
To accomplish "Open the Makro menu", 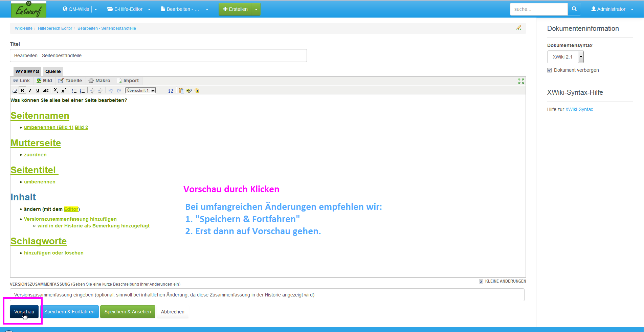I will click(x=99, y=81).
